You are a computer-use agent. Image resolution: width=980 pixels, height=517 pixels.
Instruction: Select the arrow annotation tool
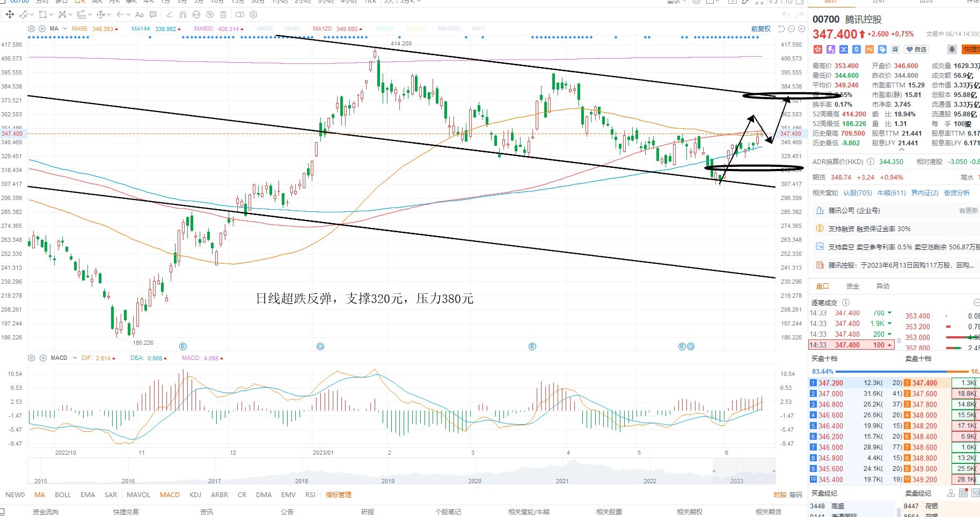click(120, 14)
